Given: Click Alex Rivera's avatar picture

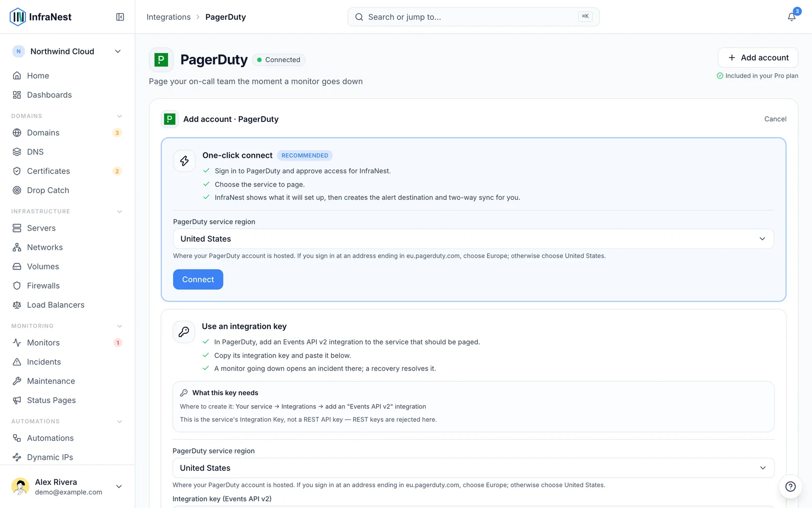Looking at the screenshot, I should (x=20, y=487).
